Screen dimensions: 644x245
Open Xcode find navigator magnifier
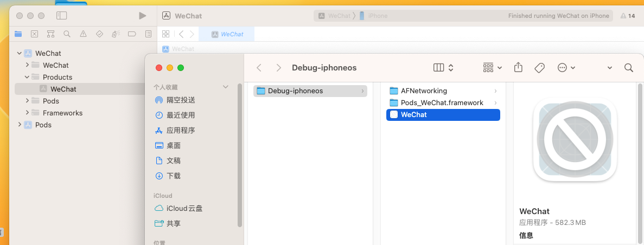(67, 34)
